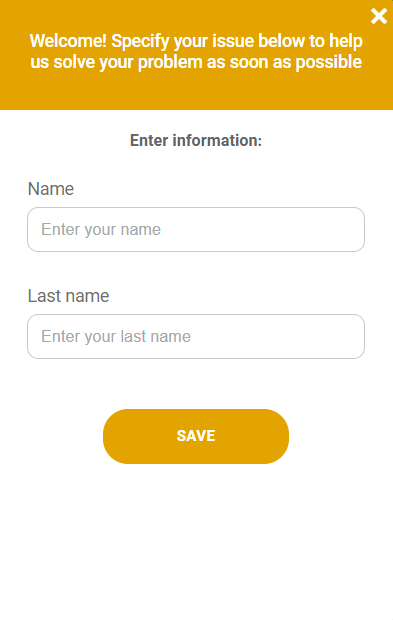The image size is (393, 620).
Task: Click the Welcome message header text
Action: 196,51
